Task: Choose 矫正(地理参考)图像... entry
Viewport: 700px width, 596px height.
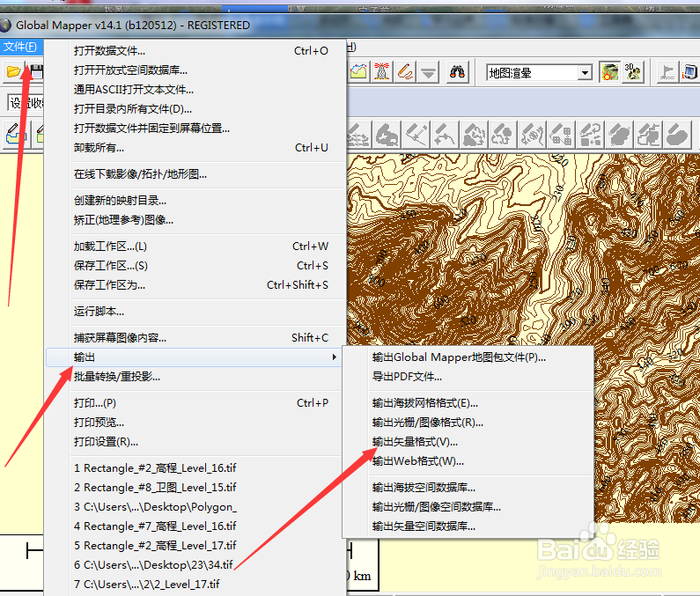Action: click(196, 220)
